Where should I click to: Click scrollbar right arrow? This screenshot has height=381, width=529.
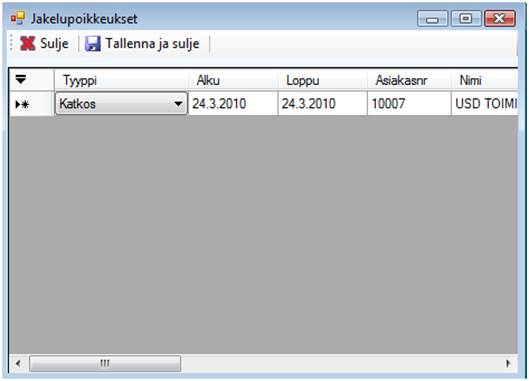(x=508, y=363)
